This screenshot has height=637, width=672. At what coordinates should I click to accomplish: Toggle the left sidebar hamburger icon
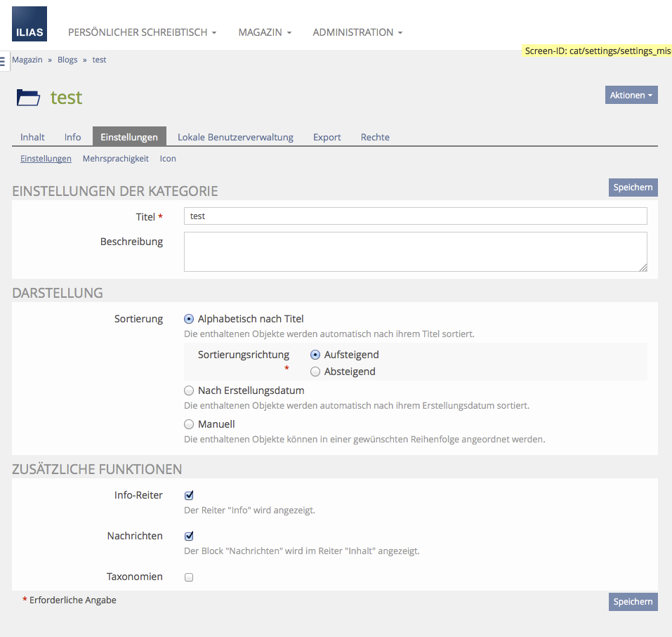(3, 61)
